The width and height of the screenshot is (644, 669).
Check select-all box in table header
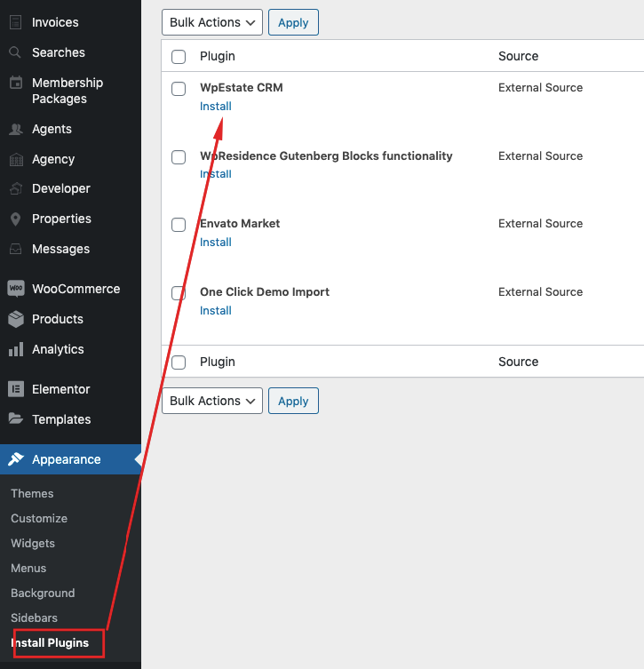pyautogui.click(x=179, y=56)
